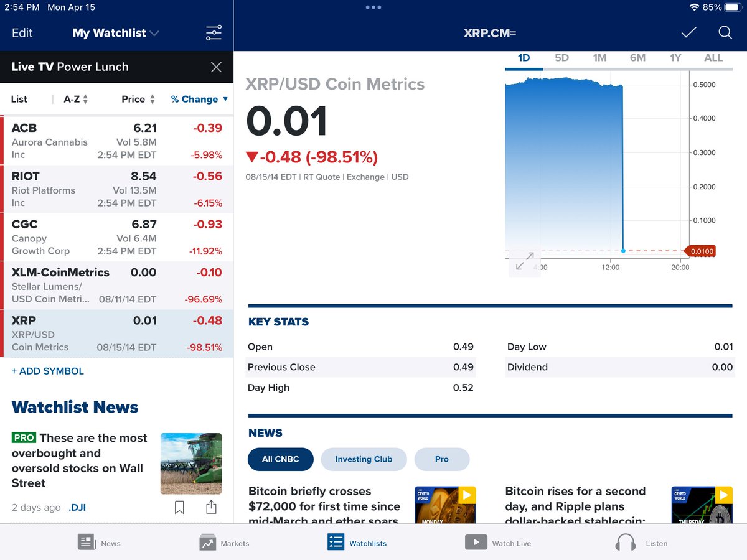Tap the -98.51% change in XRP row
The width and height of the screenshot is (747, 560).
[205, 347]
